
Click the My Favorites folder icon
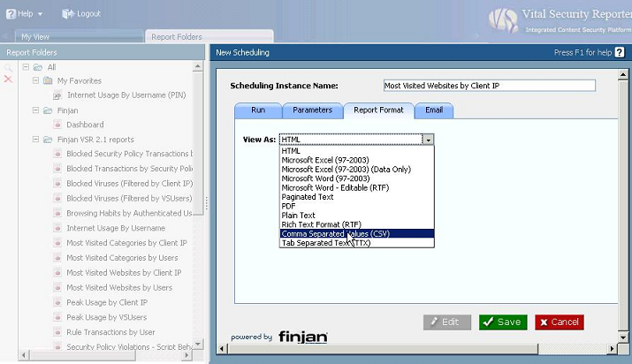coord(48,81)
